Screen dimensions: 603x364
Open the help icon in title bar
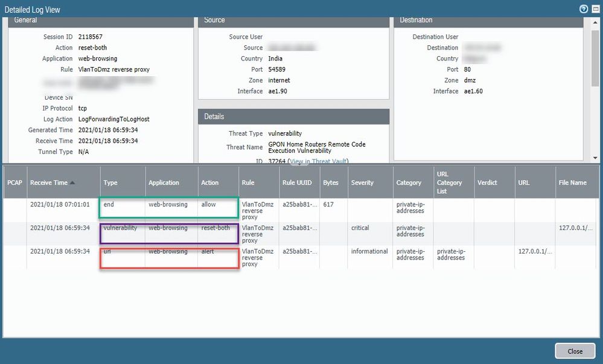click(x=584, y=9)
